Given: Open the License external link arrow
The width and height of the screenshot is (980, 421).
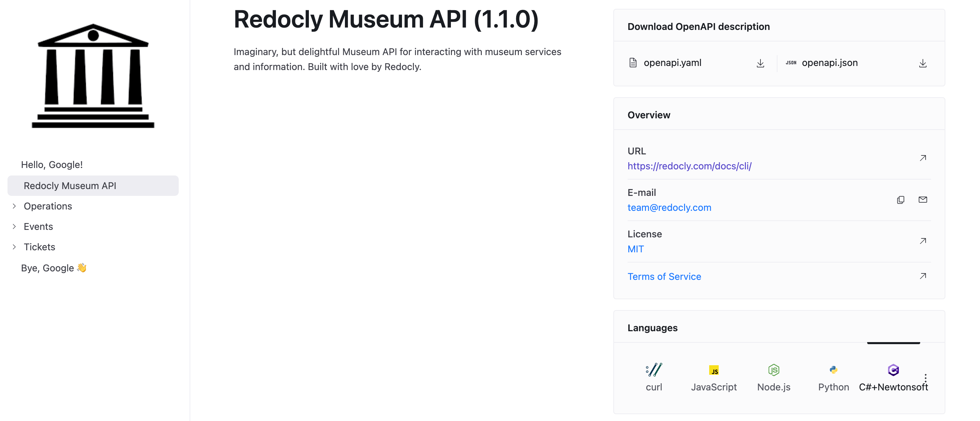Looking at the screenshot, I should (923, 241).
